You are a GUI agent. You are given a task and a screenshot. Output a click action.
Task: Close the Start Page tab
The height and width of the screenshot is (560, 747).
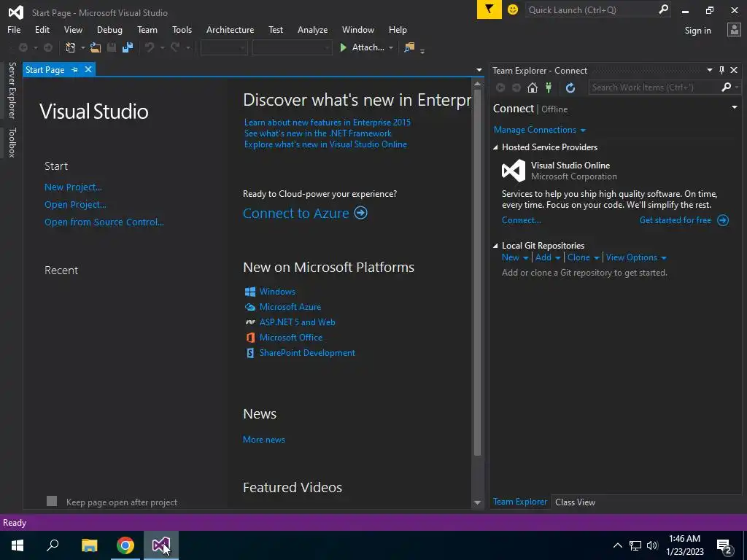(x=88, y=69)
